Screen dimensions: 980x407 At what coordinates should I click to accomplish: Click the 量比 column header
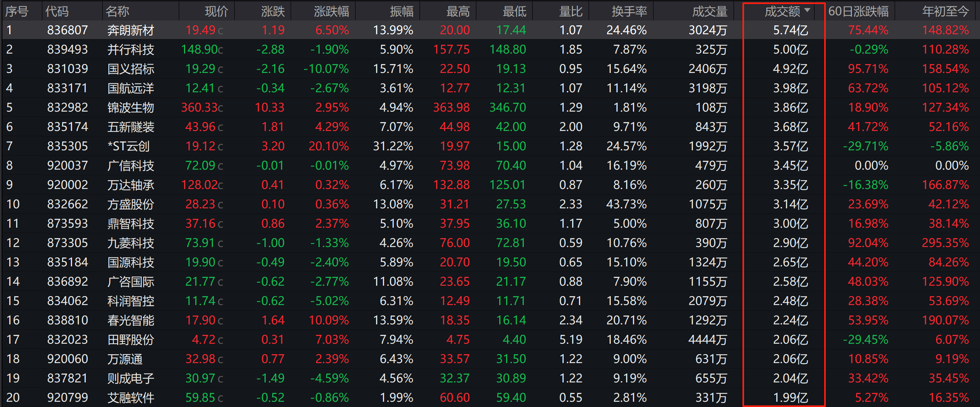[571, 11]
